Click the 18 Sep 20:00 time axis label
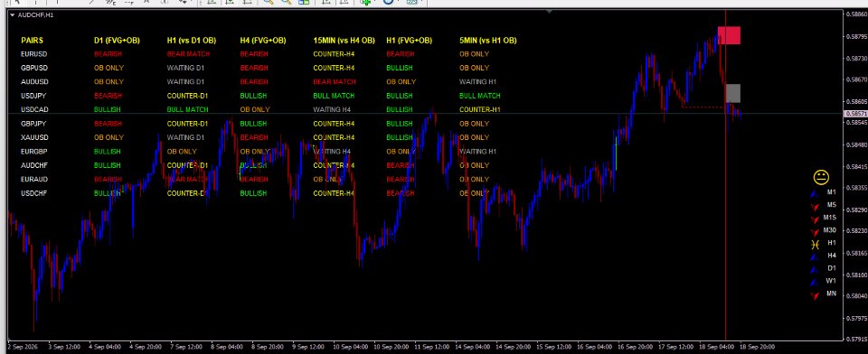Image resolution: width=868 pixels, height=354 pixels. tap(758, 347)
